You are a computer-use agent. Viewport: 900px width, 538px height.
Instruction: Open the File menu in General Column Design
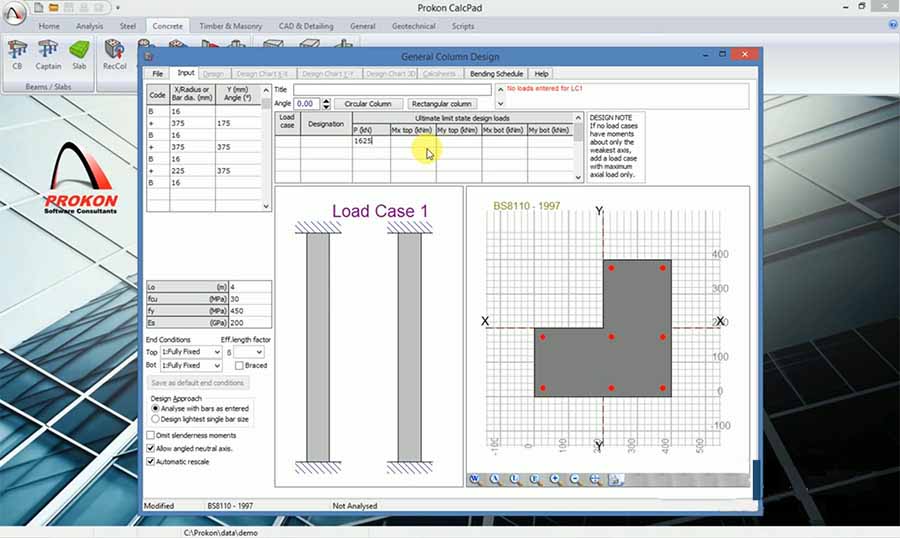[x=157, y=73]
